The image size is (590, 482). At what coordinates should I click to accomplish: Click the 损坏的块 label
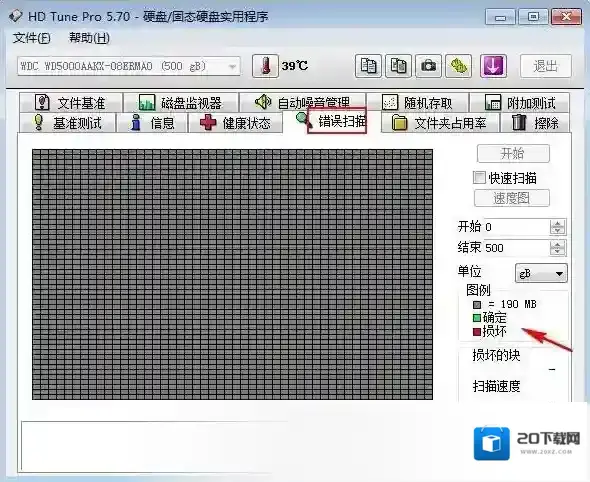click(496, 355)
